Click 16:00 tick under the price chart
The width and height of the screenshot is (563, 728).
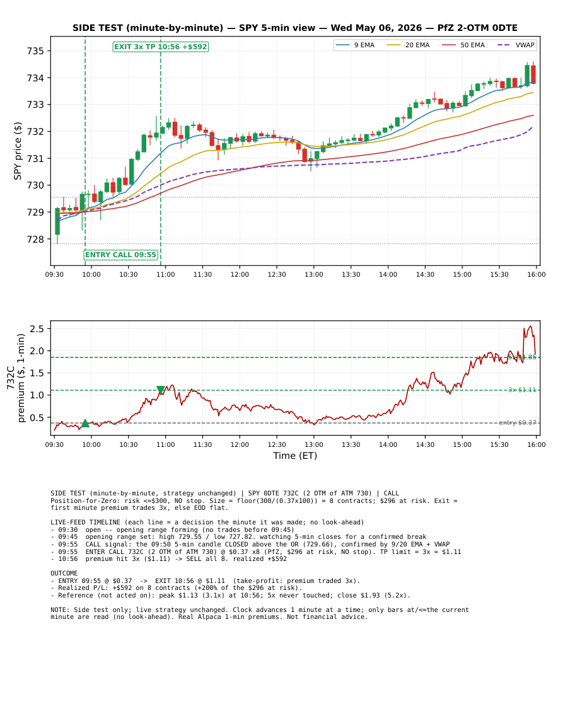(537, 274)
